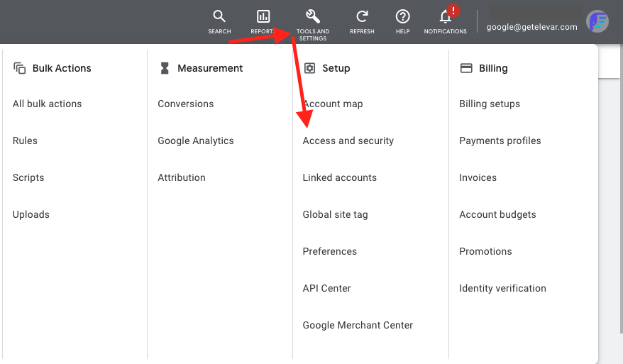
Task: Click the account avatar icon
Action: pos(597,21)
